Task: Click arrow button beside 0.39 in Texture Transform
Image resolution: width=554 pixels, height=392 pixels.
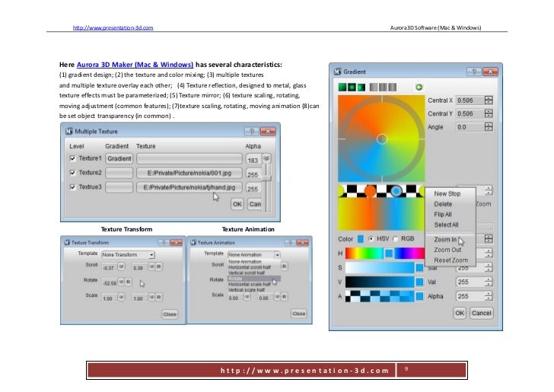Action: [151, 266]
